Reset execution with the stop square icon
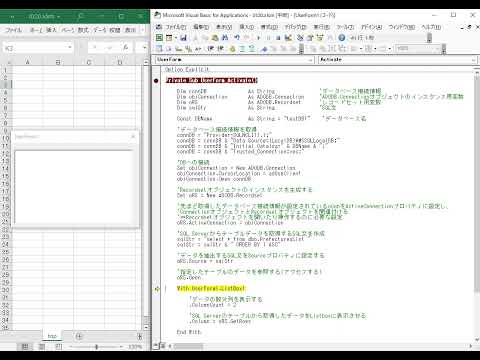This screenshot has height=360, width=480. (278, 38)
